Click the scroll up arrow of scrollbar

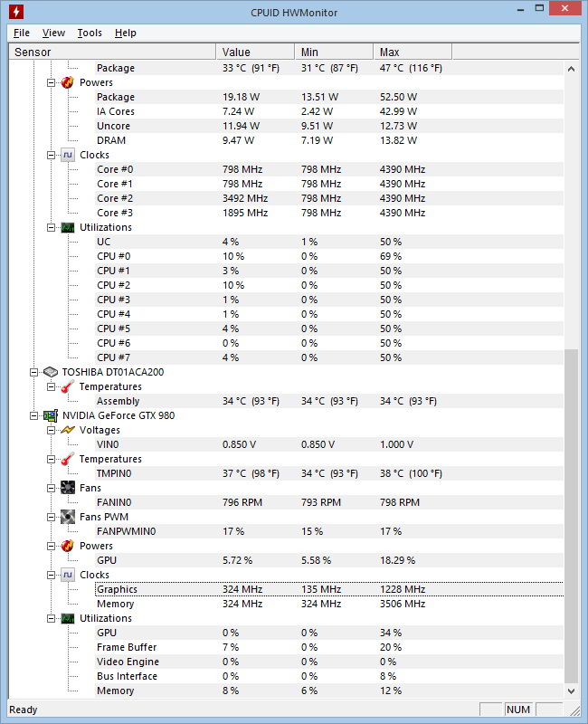click(572, 69)
